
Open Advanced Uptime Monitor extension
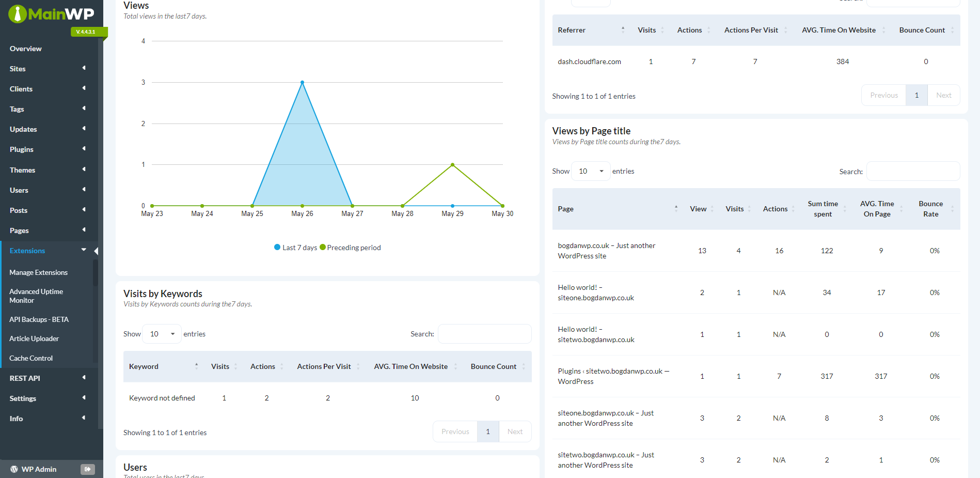click(x=36, y=296)
